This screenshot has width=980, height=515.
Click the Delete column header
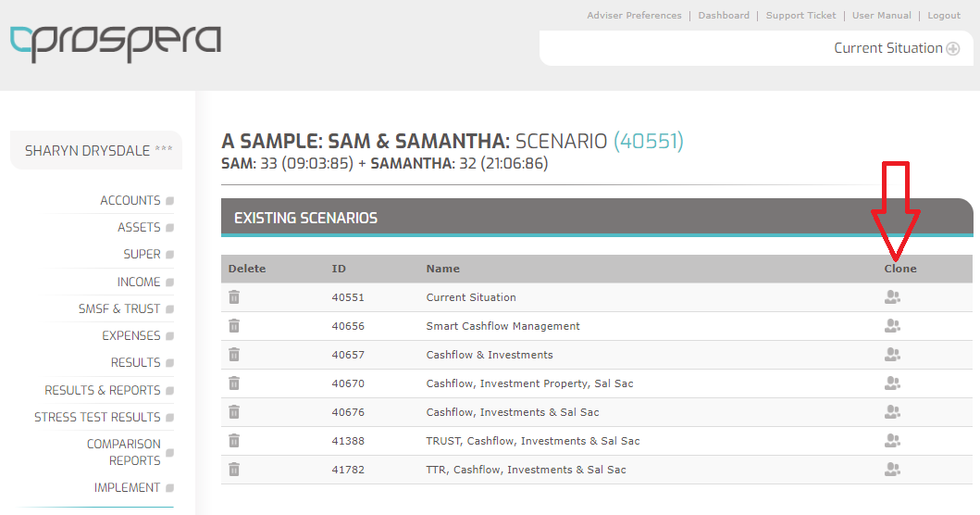pos(247,269)
